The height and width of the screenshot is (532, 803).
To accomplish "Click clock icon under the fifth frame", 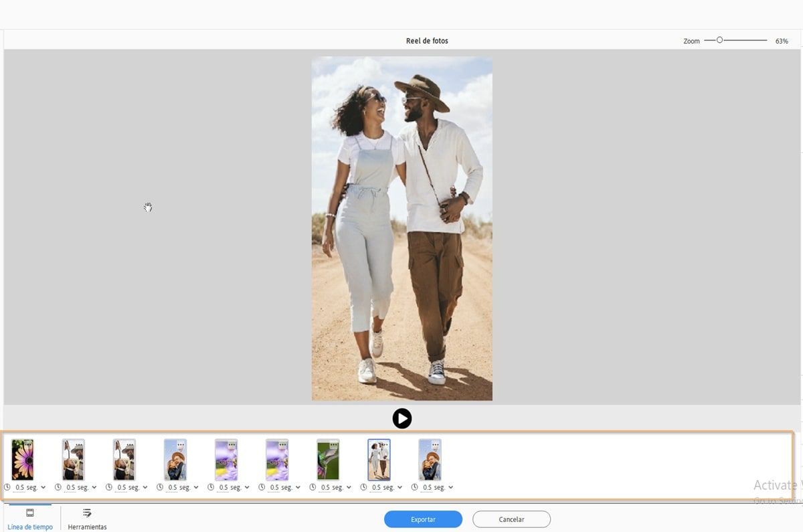I will (211, 487).
